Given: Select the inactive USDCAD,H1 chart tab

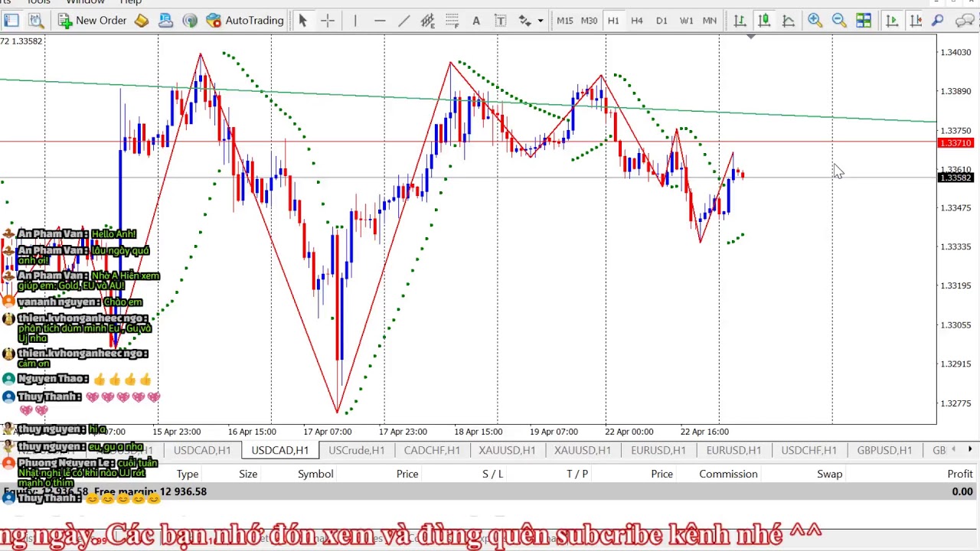Looking at the screenshot, I should coord(202,450).
